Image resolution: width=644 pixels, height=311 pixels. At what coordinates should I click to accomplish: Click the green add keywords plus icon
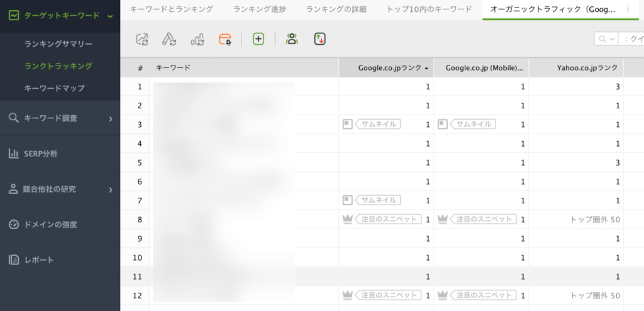258,39
